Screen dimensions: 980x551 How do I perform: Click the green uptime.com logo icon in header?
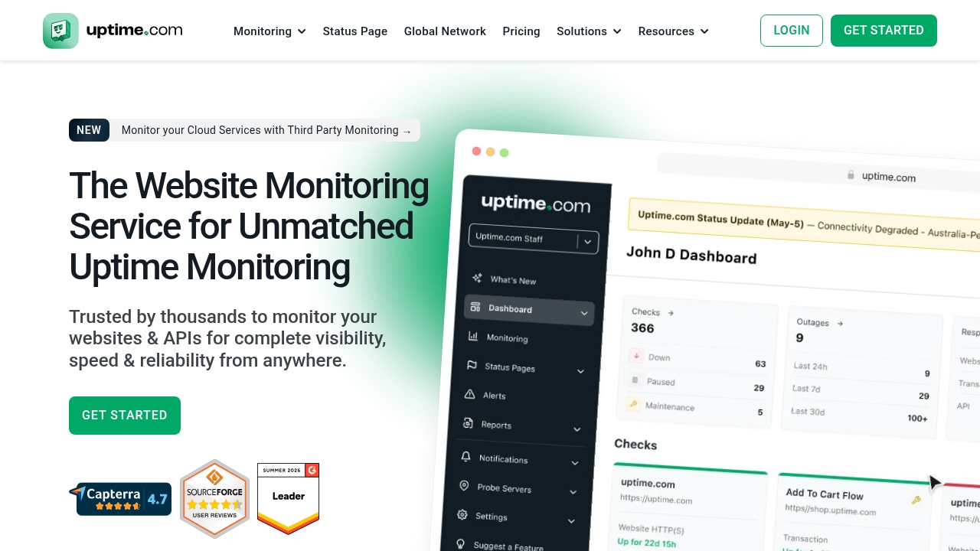pos(60,31)
